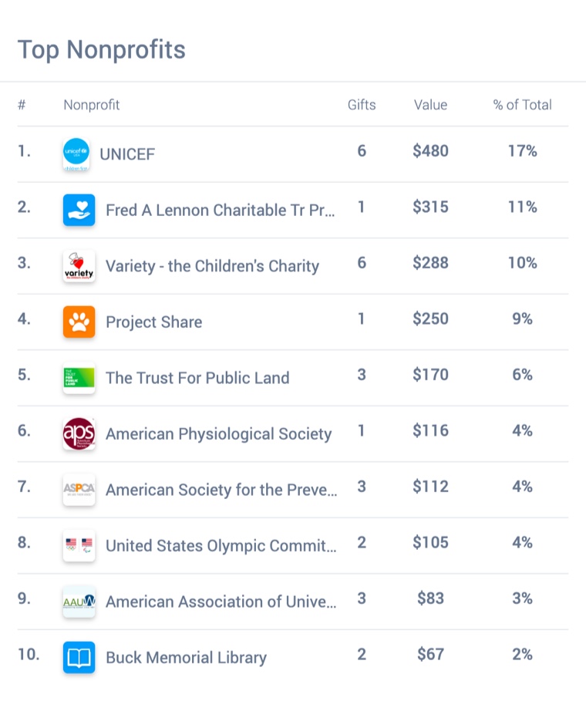Click the AAUW logo icon

coord(79,602)
